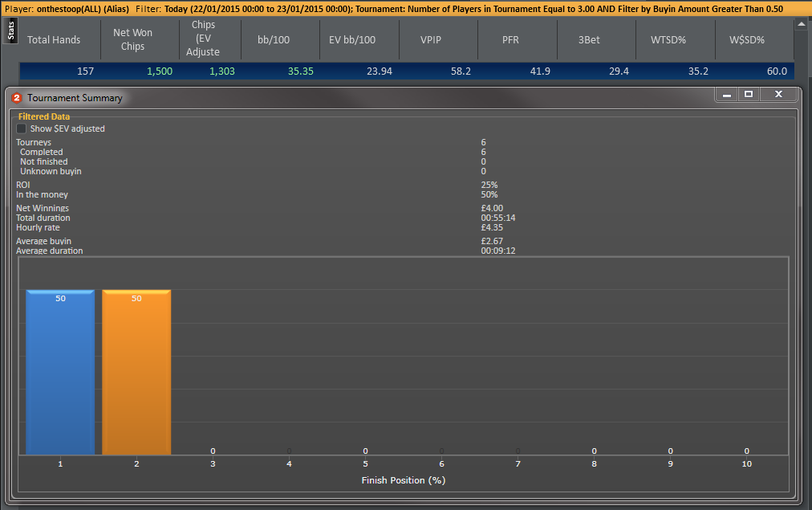812x510 pixels.
Task: Click the axis label 10 on chart
Action: (x=746, y=464)
